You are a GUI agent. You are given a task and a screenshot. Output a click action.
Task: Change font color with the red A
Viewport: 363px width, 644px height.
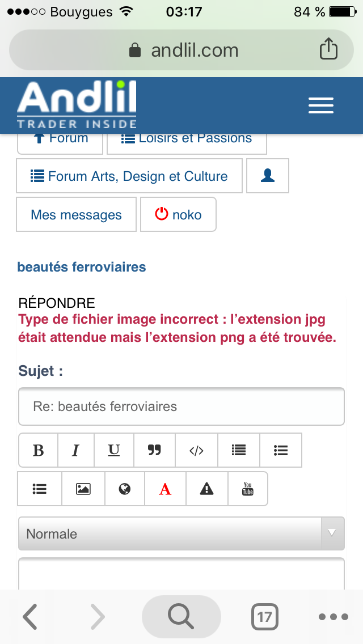[x=165, y=489]
